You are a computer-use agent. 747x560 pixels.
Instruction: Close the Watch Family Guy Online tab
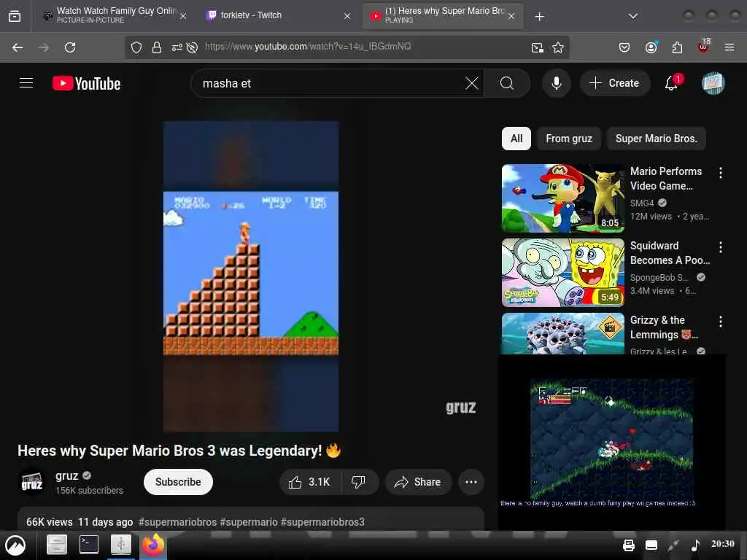pyautogui.click(x=183, y=16)
